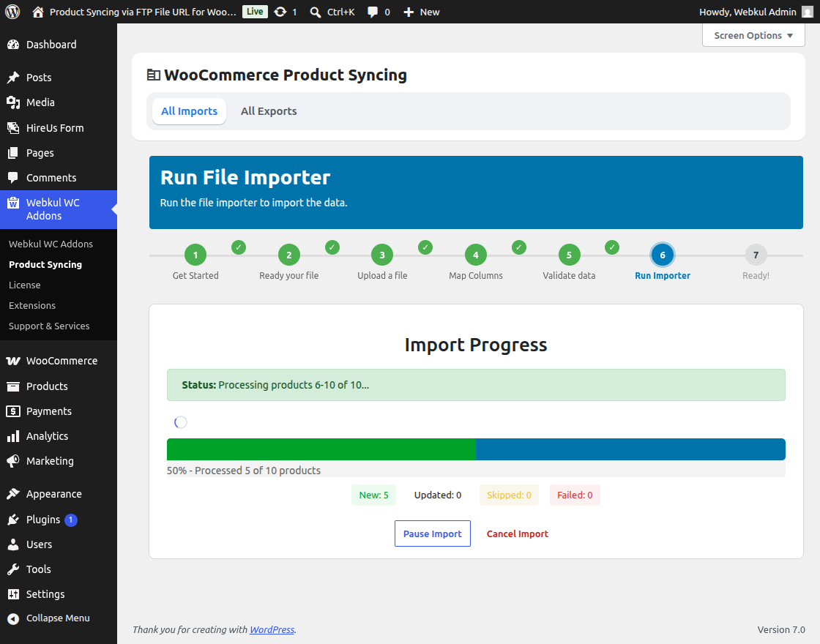Click the Plugins plug icon
820x644 pixels.
tap(13, 520)
